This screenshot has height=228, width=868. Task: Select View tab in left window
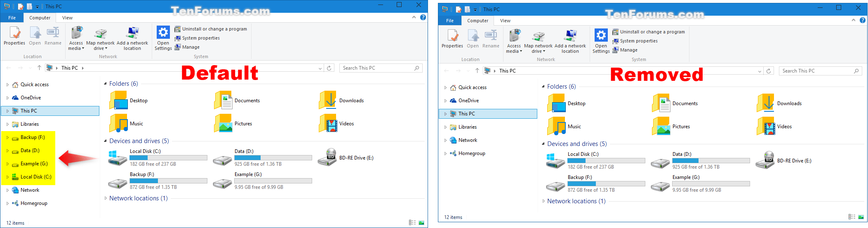(x=67, y=18)
